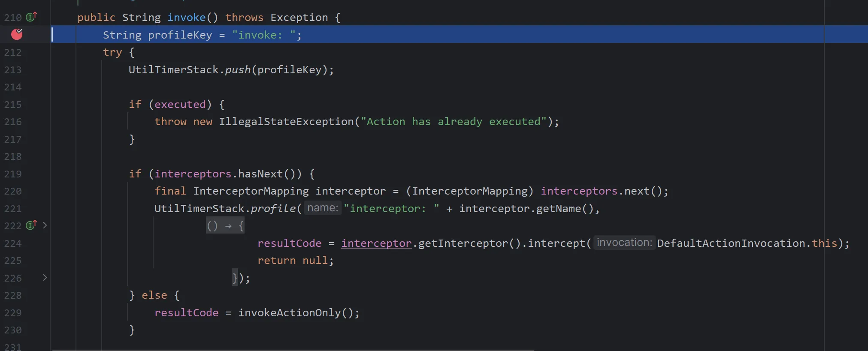This screenshot has width=868, height=351.
Task: Click the "Action has already executed" string literal
Action: point(454,122)
